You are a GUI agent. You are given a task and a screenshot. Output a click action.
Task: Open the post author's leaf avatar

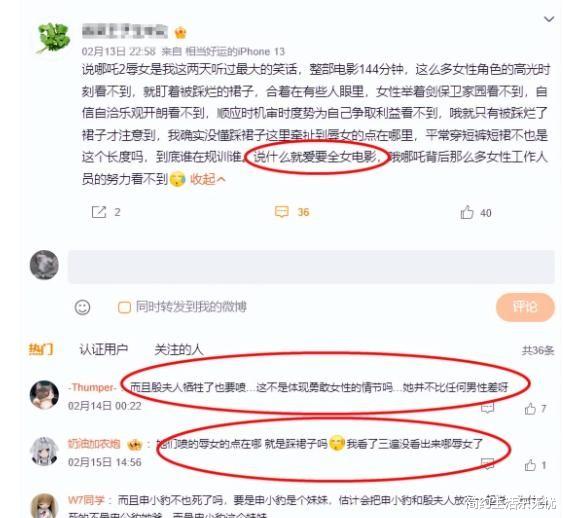53,38
